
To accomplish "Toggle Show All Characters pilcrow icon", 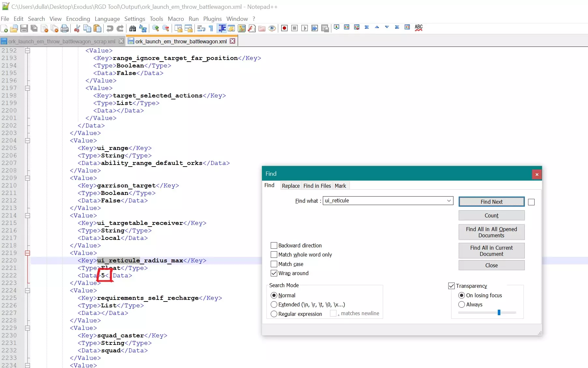I will coord(211,28).
